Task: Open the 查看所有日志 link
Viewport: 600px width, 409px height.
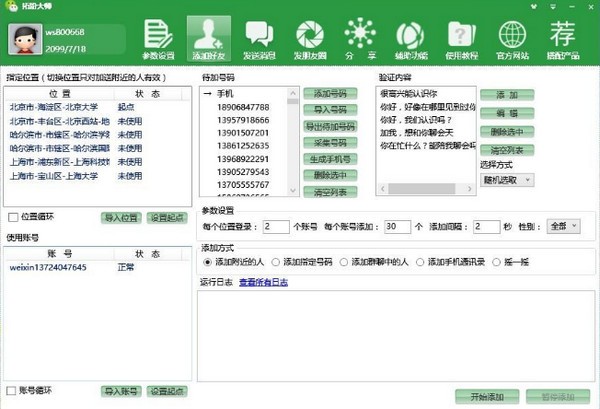Action: tap(263, 282)
